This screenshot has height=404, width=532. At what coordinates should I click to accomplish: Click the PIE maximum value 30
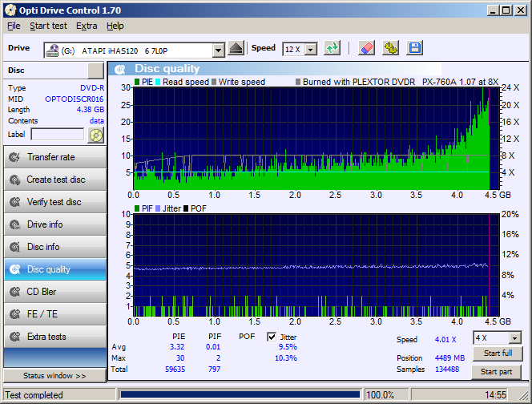[x=180, y=358]
